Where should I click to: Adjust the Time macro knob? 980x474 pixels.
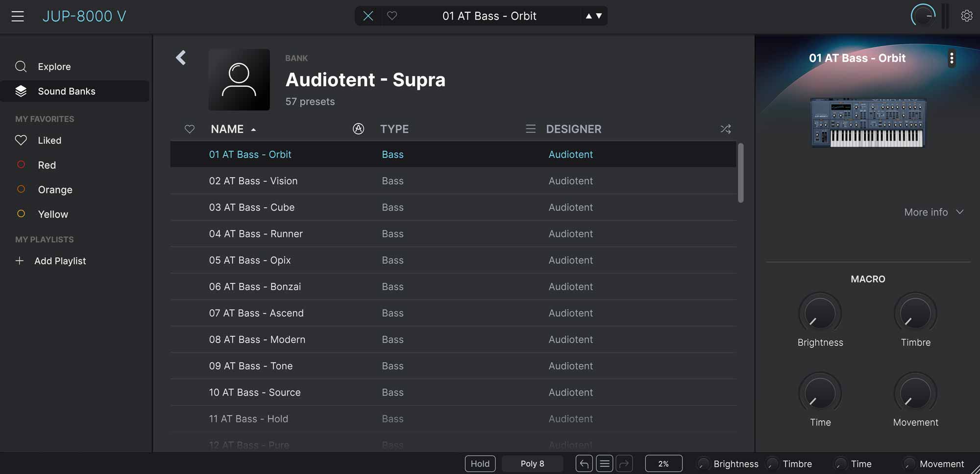(x=820, y=394)
